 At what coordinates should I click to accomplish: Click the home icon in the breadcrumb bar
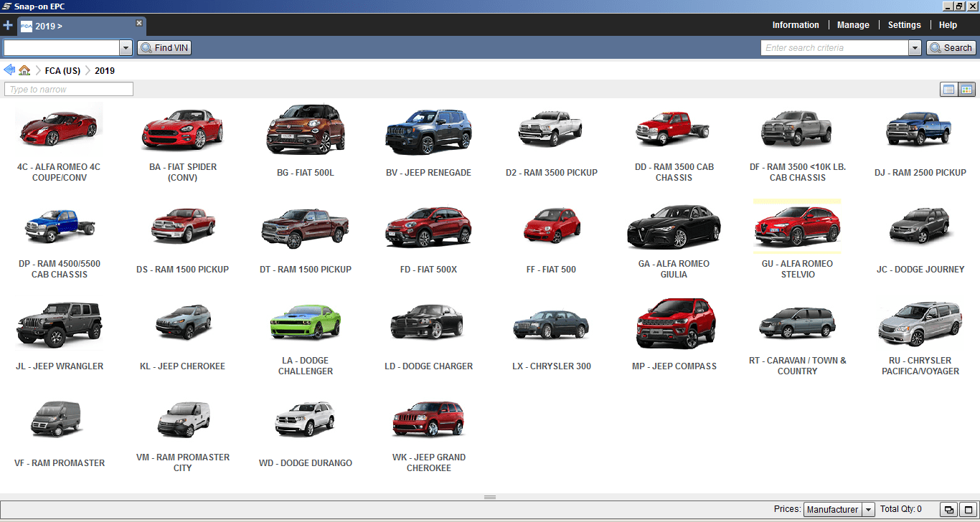click(24, 70)
